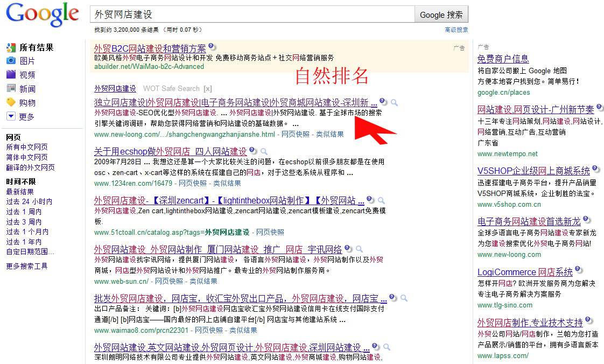Dismiss WOT Safe Search with the x
This screenshot has width=604, height=364.
coord(208,88)
